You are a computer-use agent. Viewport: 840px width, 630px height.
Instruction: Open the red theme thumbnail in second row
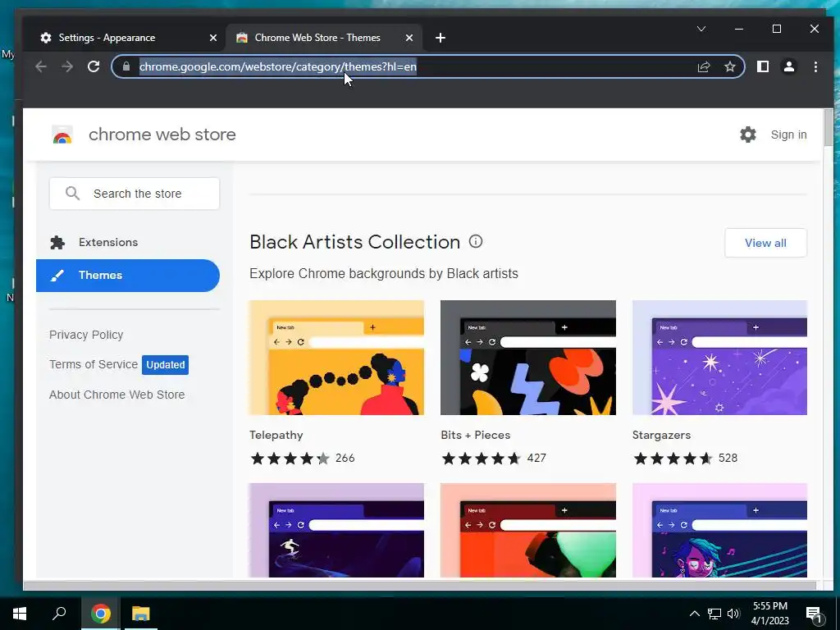click(528, 531)
